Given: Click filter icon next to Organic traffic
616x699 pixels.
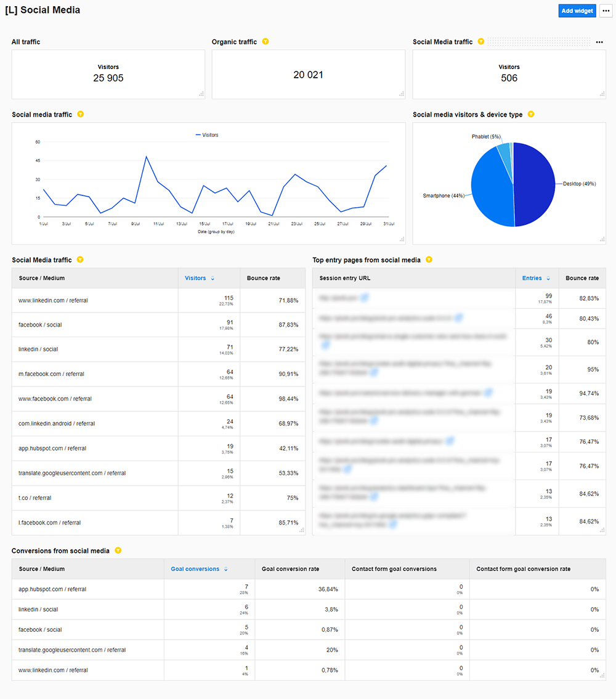Looking at the screenshot, I should click(x=265, y=42).
